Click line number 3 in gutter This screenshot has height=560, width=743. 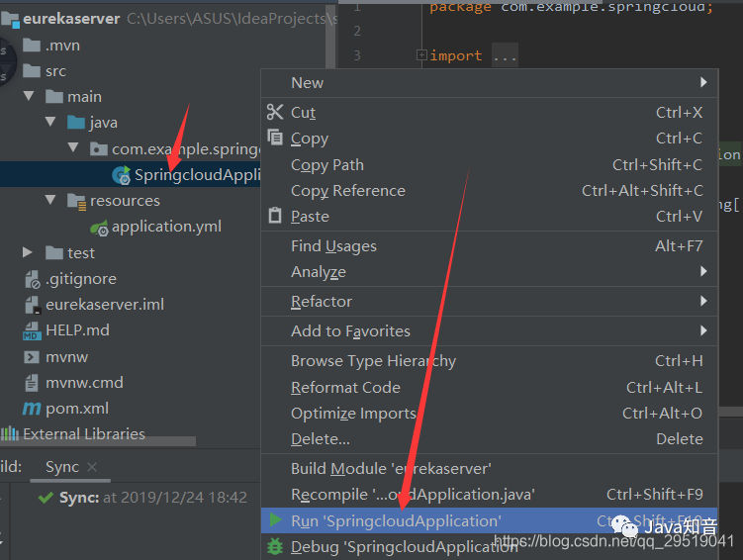point(357,55)
